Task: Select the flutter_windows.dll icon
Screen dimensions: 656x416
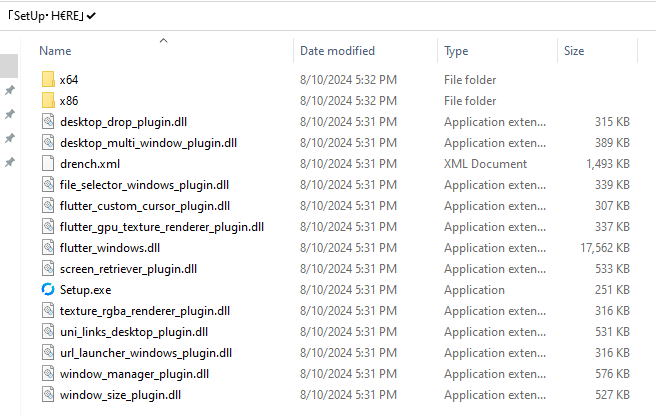Action: coord(48,248)
